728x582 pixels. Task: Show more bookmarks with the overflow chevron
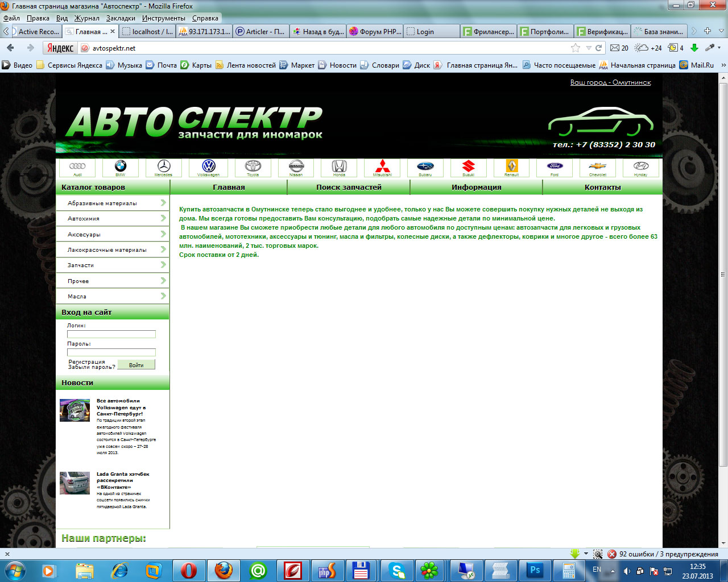pos(723,65)
